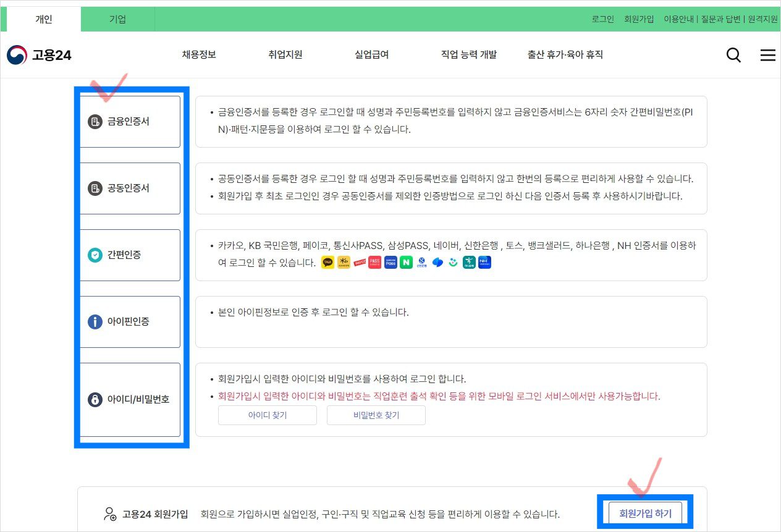Open the 실업급여 menu
This screenshot has width=781, height=532.
[371, 55]
